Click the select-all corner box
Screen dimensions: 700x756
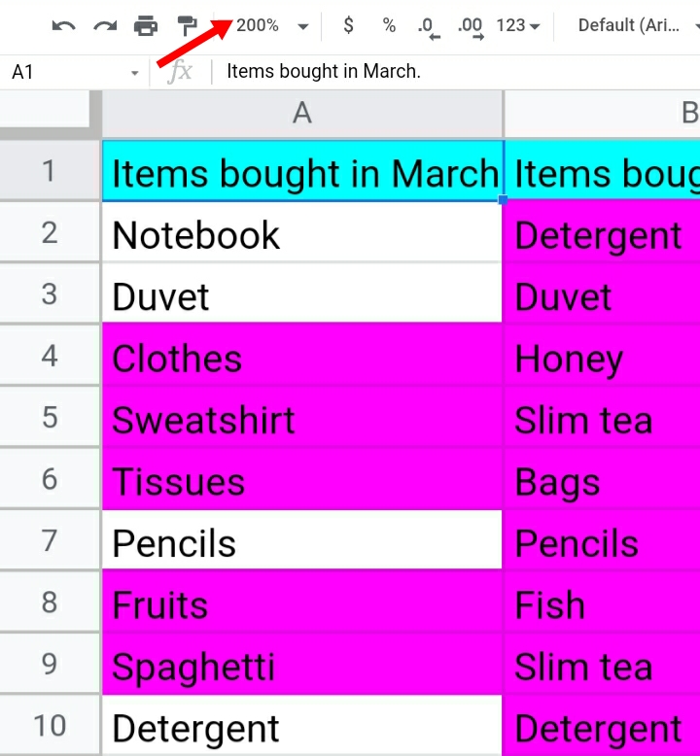coord(46,110)
